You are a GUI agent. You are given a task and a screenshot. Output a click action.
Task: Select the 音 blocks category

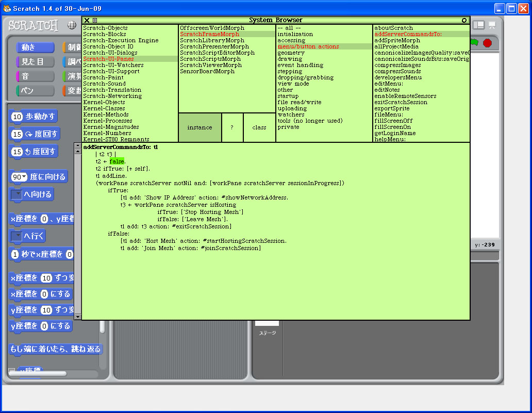click(x=35, y=76)
